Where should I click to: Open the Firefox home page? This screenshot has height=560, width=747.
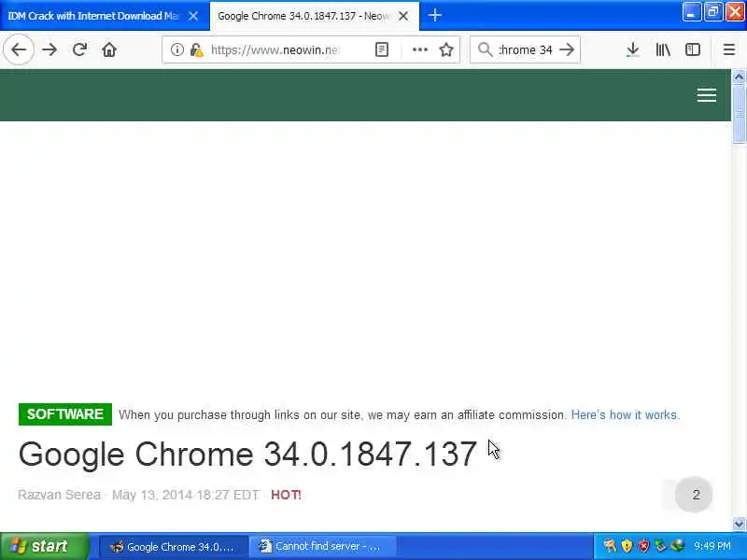109,49
